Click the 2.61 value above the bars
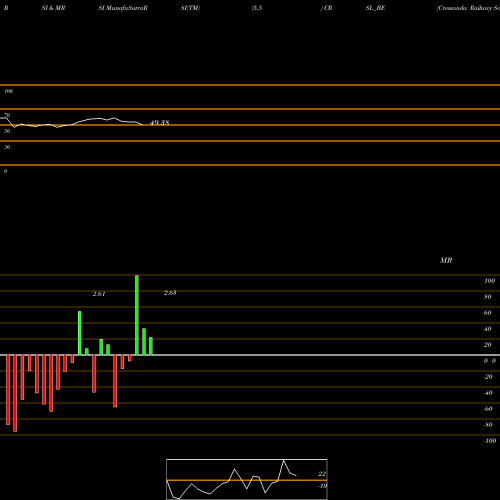This screenshot has height=500, width=500. pos(99,294)
